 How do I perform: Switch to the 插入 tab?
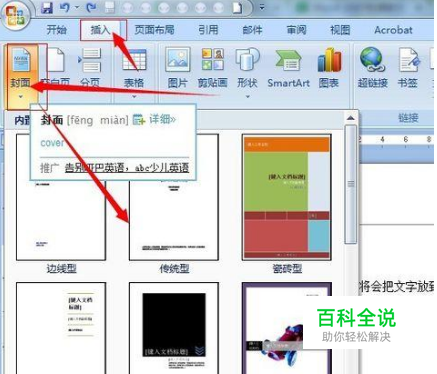tap(101, 30)
